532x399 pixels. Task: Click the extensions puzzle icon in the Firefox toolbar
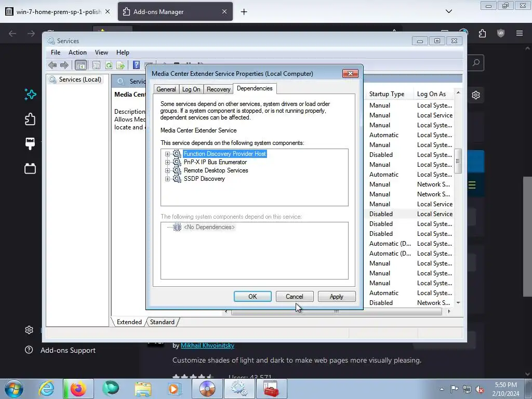tap(482, 33)
